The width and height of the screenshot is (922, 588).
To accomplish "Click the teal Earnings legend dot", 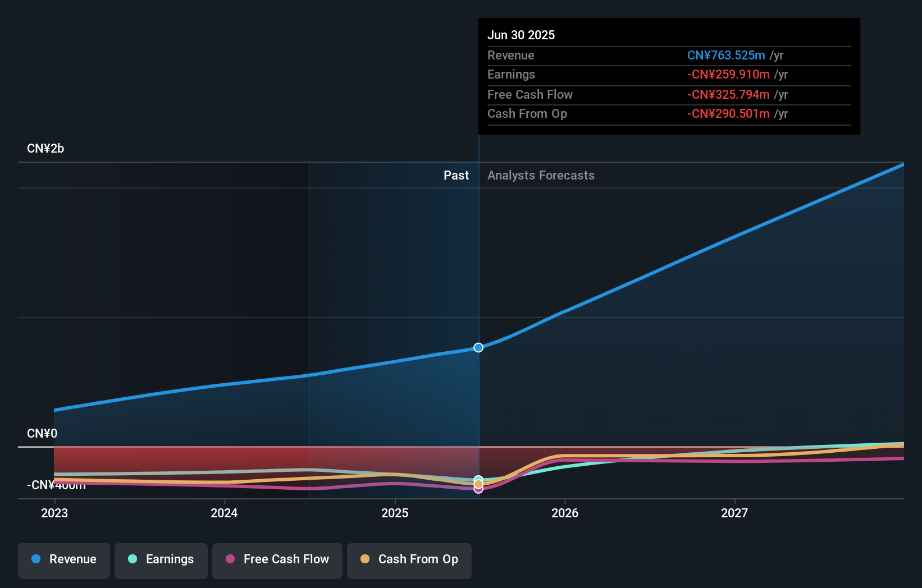I will pyautogui.click(x=131, y=559).
